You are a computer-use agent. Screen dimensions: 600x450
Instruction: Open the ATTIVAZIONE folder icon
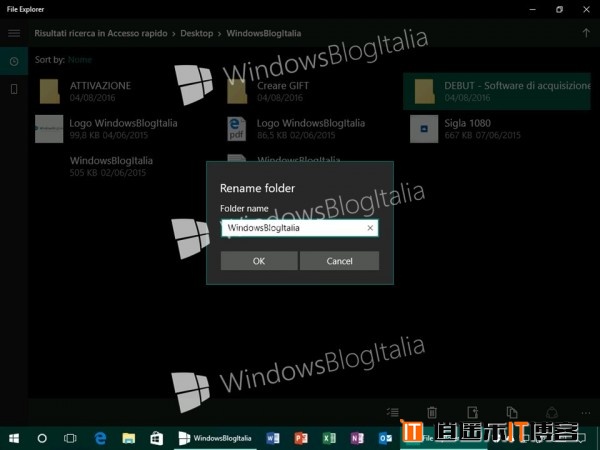point(50,91)
